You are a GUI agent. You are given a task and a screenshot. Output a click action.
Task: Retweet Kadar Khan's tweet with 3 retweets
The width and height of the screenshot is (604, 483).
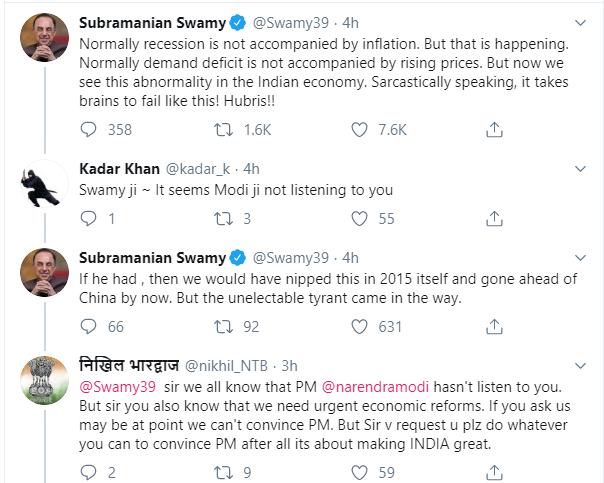[223, 218]
